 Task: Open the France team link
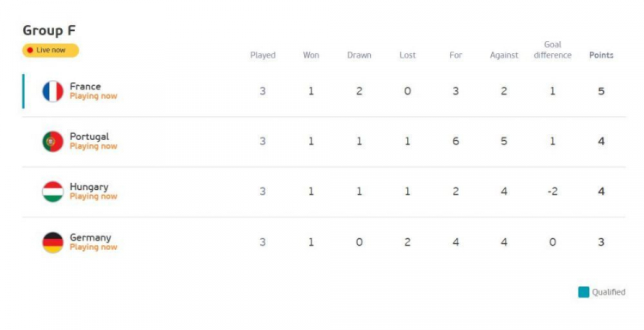[85, 86]
